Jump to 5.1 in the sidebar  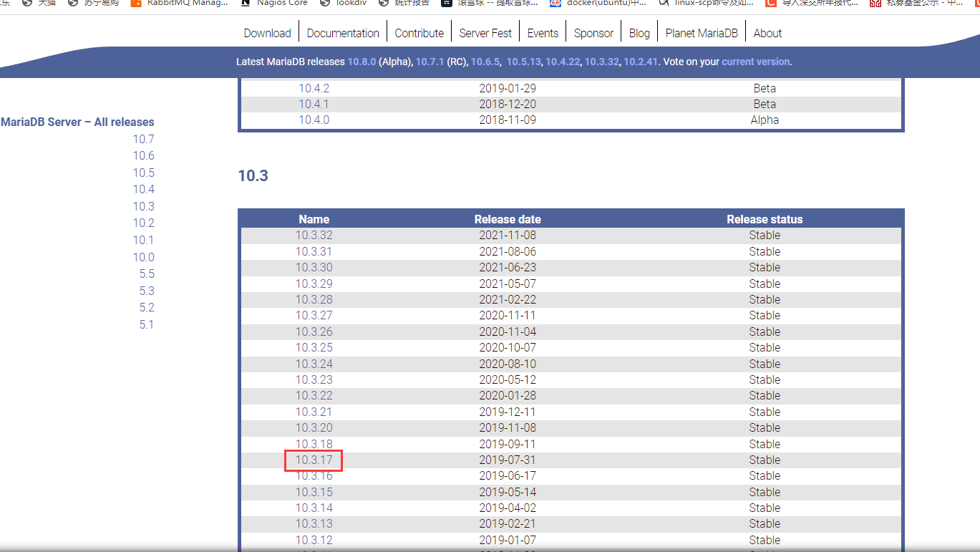coord(147,324)
